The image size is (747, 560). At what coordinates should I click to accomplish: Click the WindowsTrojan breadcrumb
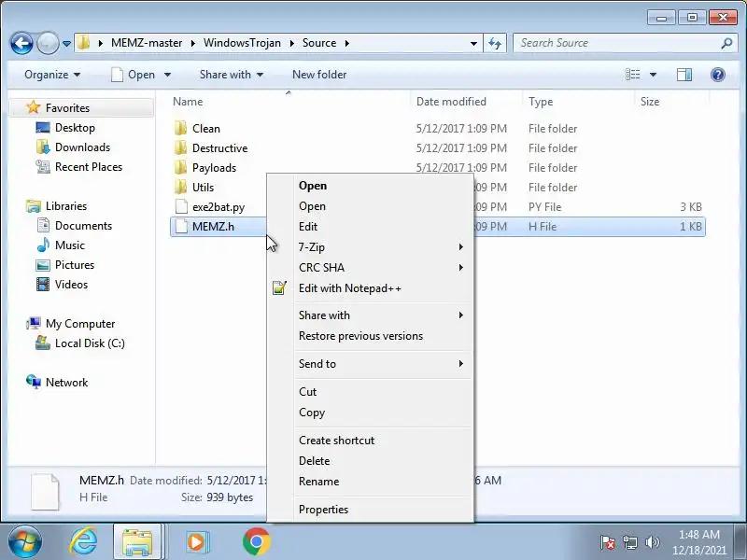pos(242,43)
